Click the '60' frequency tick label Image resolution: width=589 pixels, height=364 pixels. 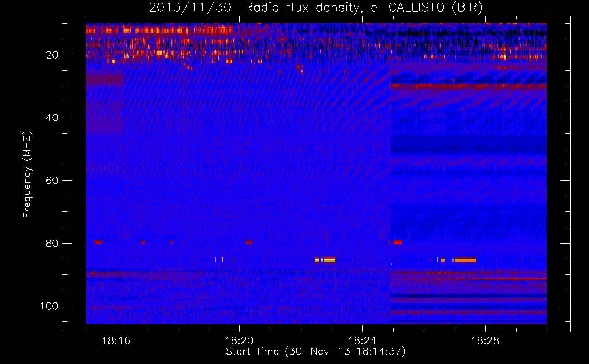point(52,181)
